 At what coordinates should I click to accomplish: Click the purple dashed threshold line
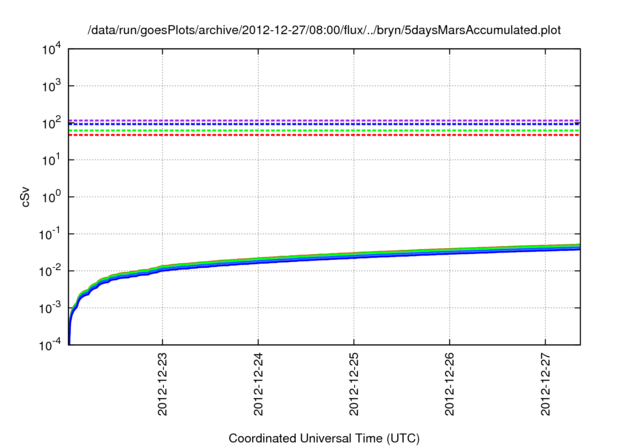[324, 120]
